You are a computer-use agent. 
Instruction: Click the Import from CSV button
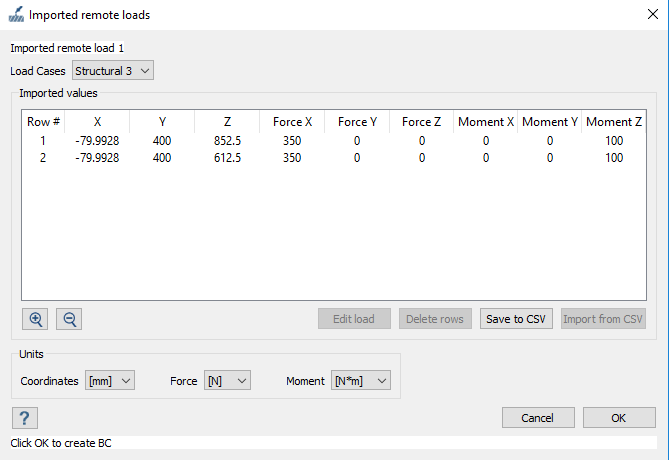click(x=603, y=319)
